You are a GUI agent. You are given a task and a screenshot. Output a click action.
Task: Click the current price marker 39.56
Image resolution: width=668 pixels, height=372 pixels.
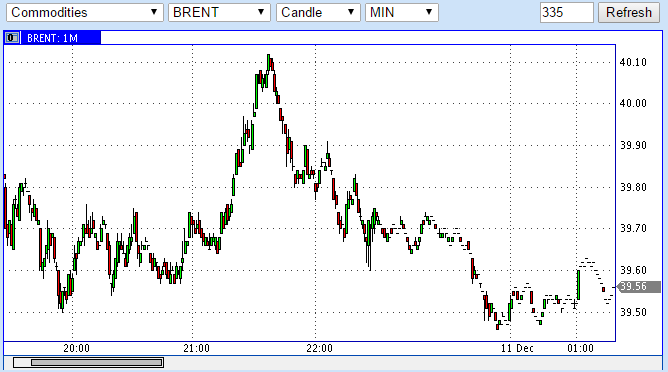pyautogui.click(x=639, y=286)
